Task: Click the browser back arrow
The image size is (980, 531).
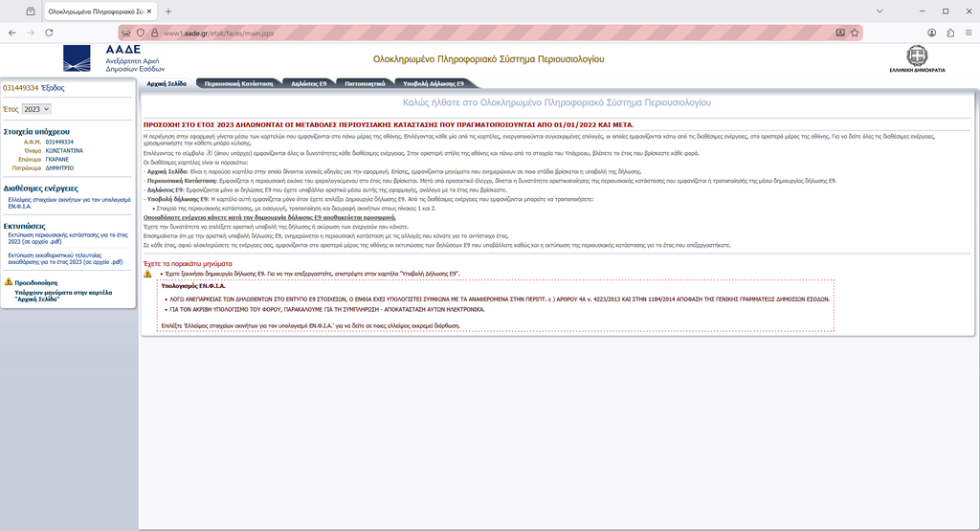Action: tap(12, 33)
